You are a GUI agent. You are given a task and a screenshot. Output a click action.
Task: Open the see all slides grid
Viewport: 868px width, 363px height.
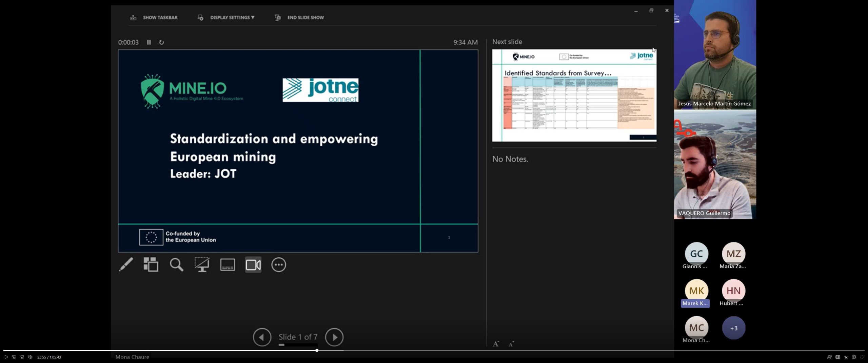[x=151, y=265]
